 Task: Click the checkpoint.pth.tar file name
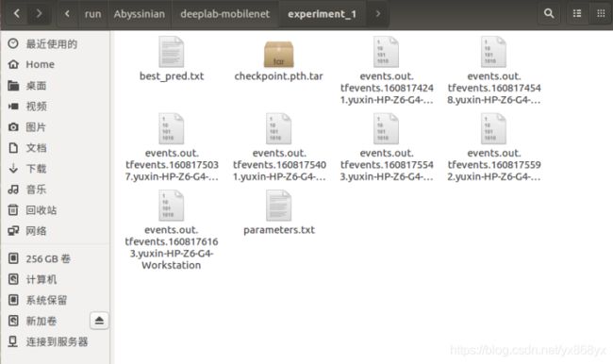click(x=279, y=76)
